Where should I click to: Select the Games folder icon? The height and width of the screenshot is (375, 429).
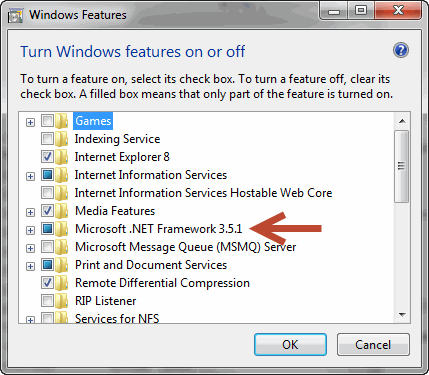(62, 121)
